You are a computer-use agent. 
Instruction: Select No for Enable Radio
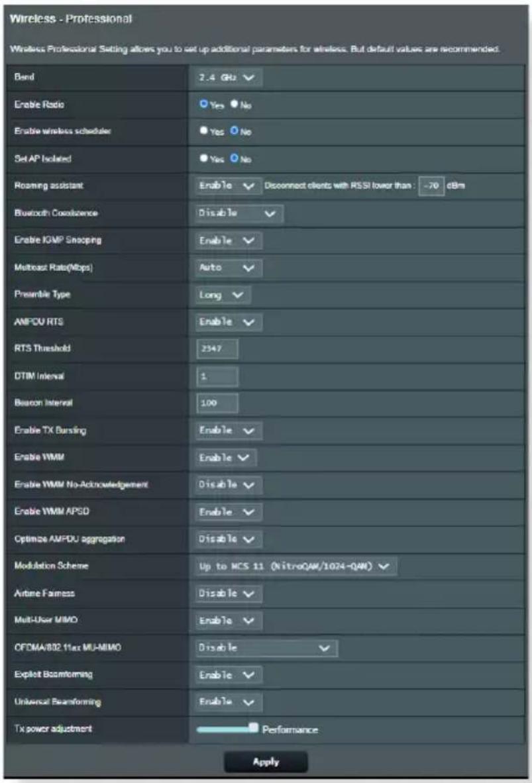(235, 105)
